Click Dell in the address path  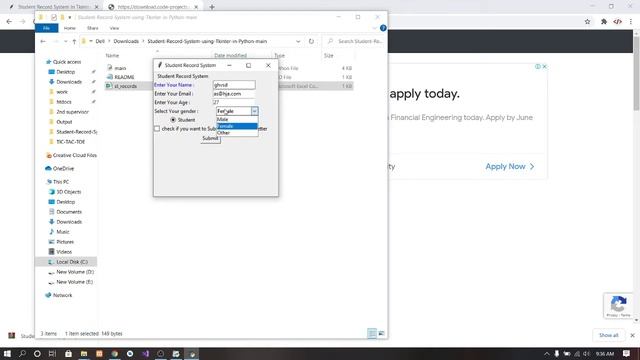coord(100,41)
